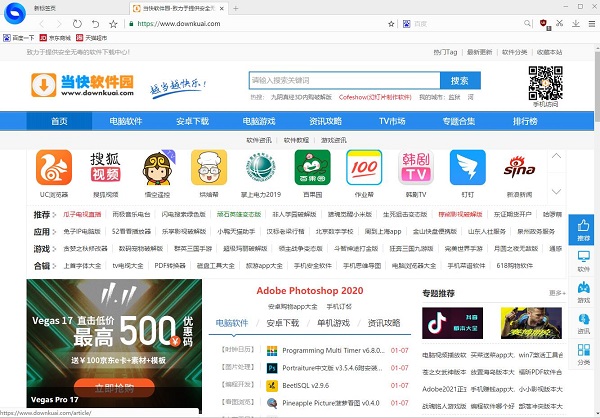Open the sina news app icon
600x418 pixels.
519,168
